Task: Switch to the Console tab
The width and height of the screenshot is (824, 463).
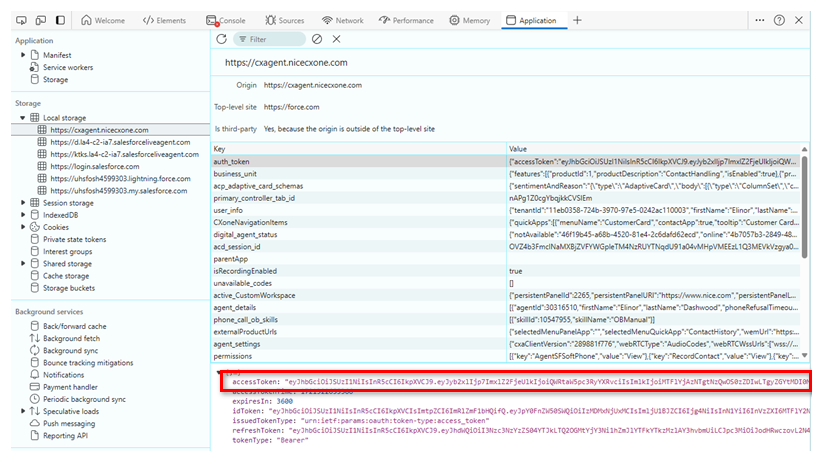Action: coord(226,20)
